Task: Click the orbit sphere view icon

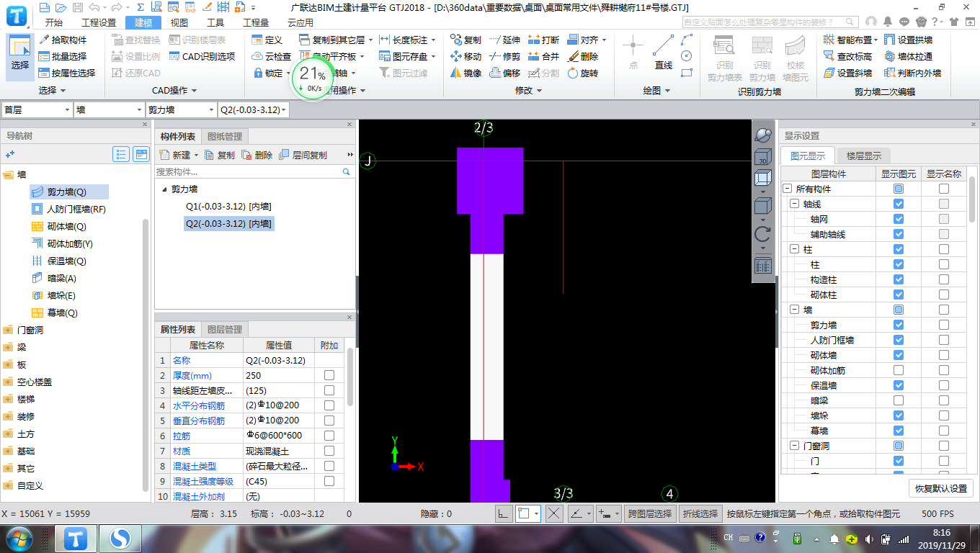Action: point(762,135)
